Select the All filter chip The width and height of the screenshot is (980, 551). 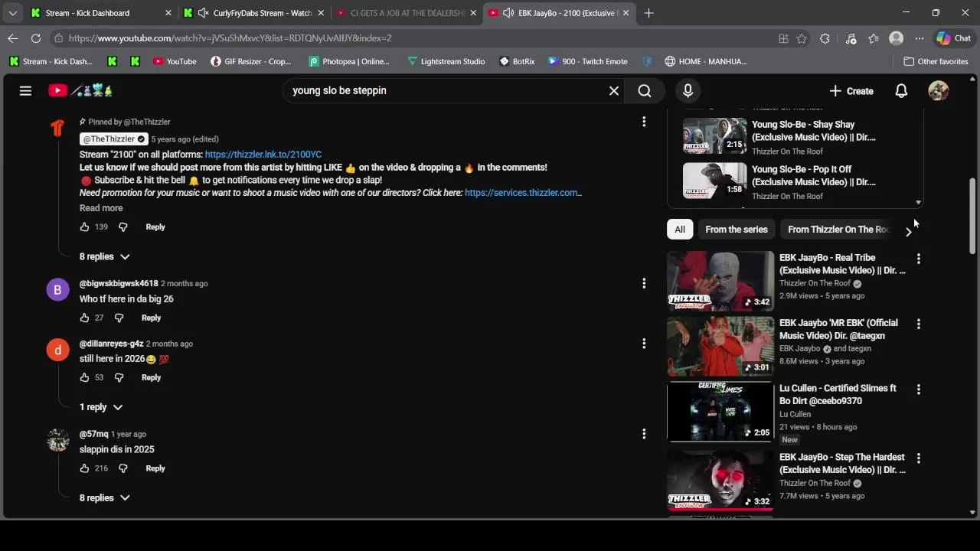point(680,230)
